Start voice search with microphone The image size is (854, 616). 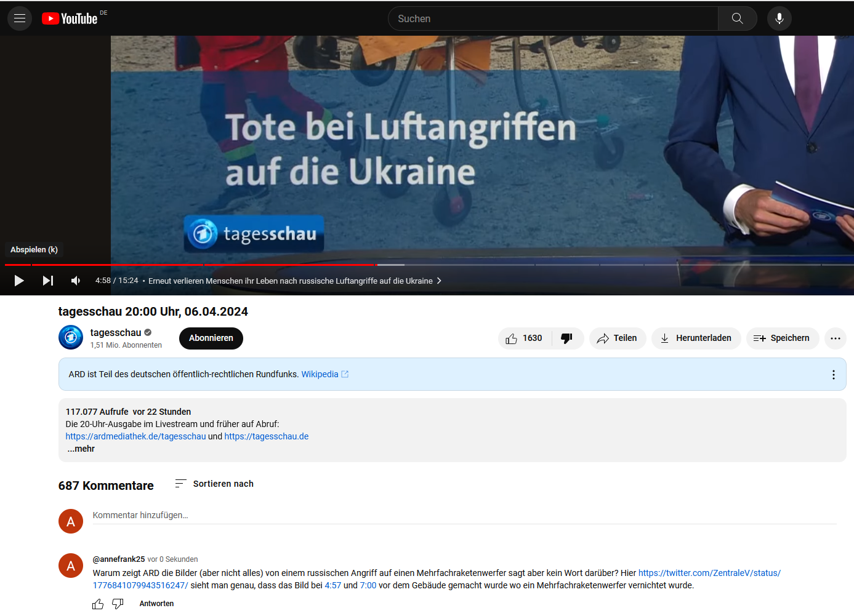779,18
